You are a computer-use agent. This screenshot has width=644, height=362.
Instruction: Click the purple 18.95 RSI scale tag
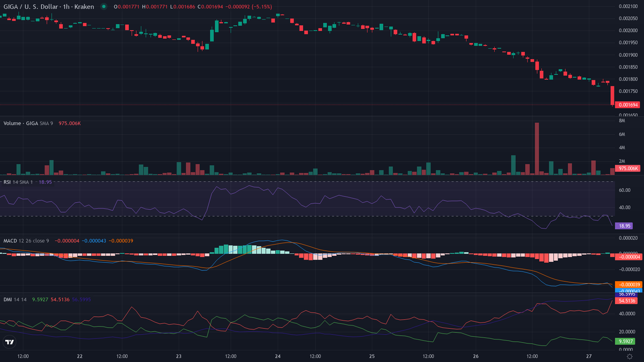click(625, 226)
